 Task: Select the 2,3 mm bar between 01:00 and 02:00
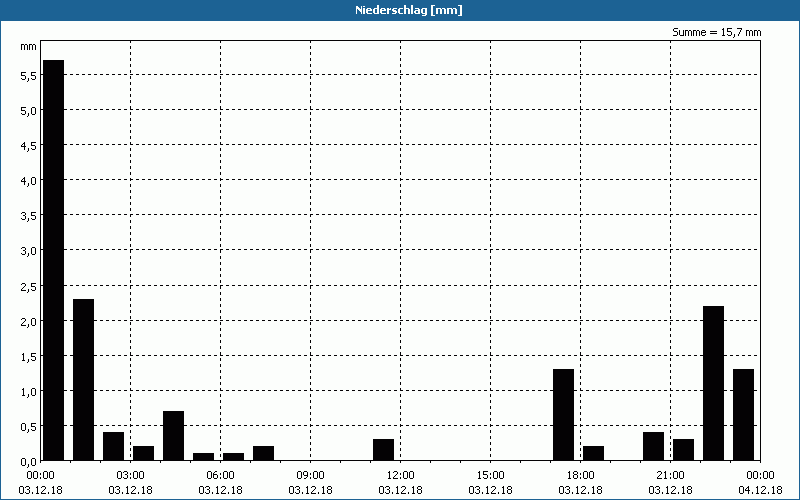tap(84, 380)
